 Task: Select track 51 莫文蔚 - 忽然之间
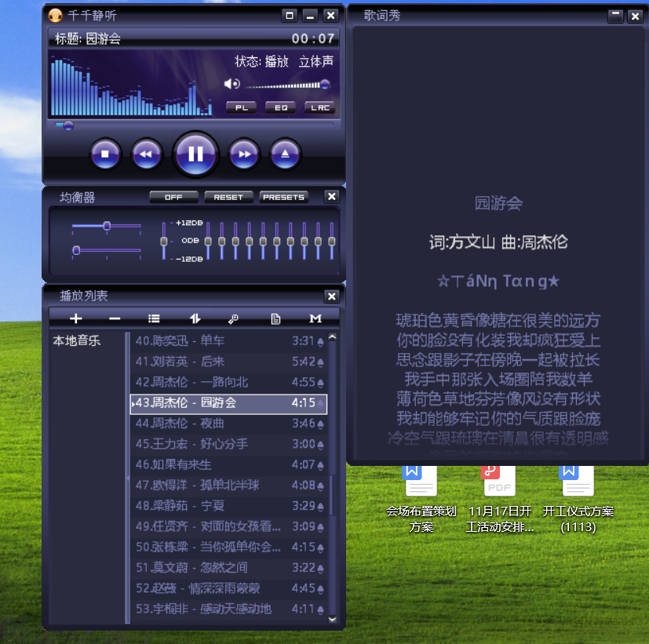[228, 568]
